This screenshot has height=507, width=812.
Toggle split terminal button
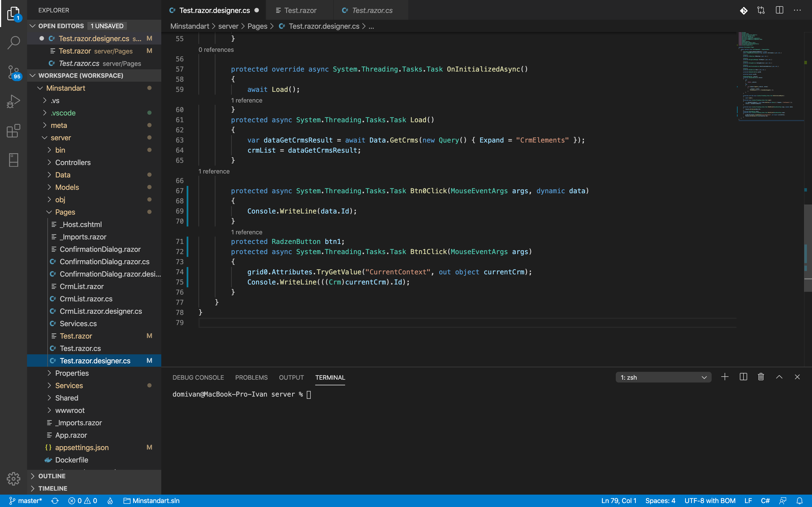pyautogui.click(x=743, y=377)
